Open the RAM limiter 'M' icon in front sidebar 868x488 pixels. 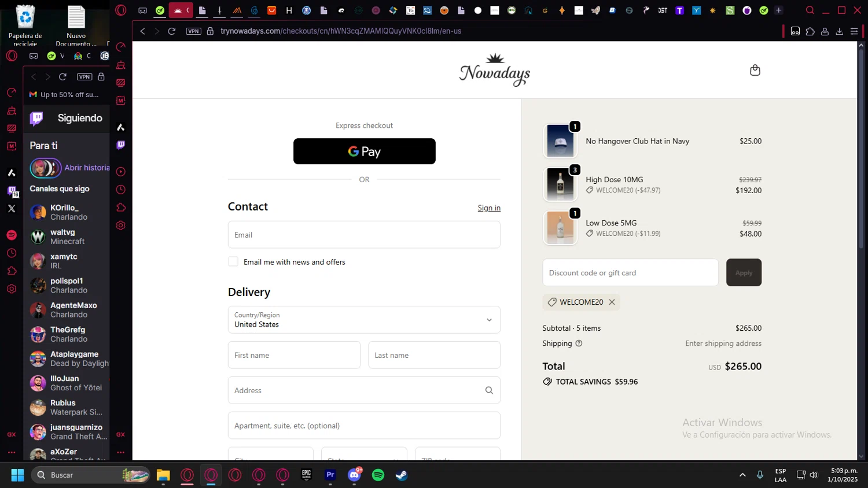pyautogui.click(x=121, y=101)
